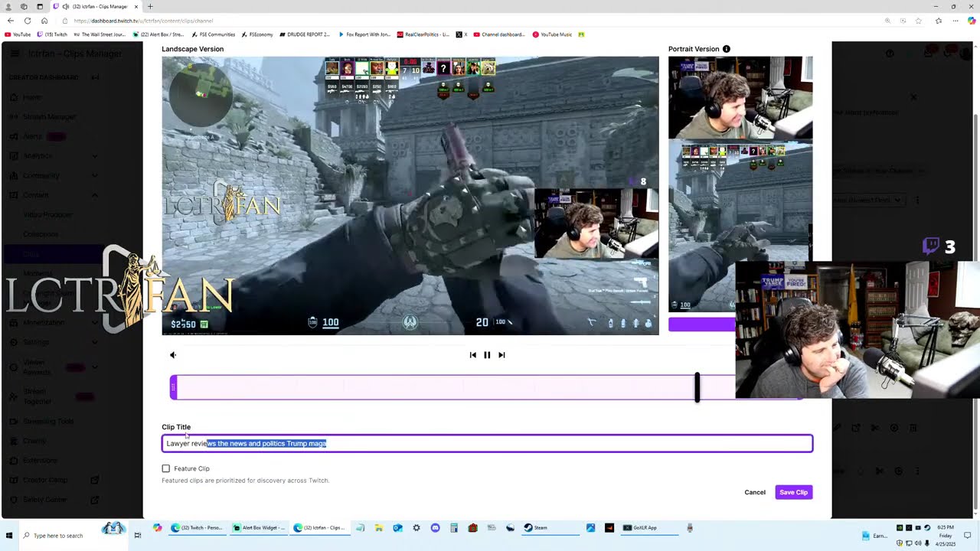The height and width of the screenshot is (551, 980).
Task: Open the Windows Start menu
Action: click(9, 536)
